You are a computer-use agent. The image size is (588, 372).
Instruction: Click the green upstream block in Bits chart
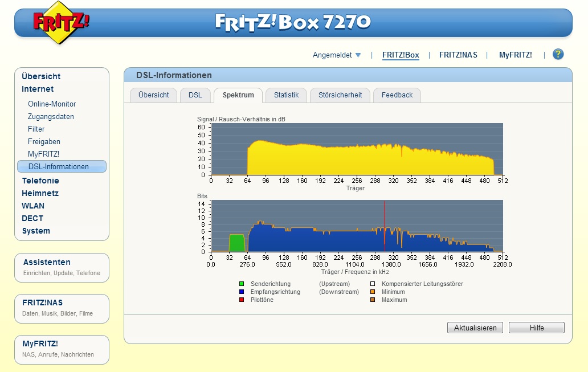pos(237,243)
